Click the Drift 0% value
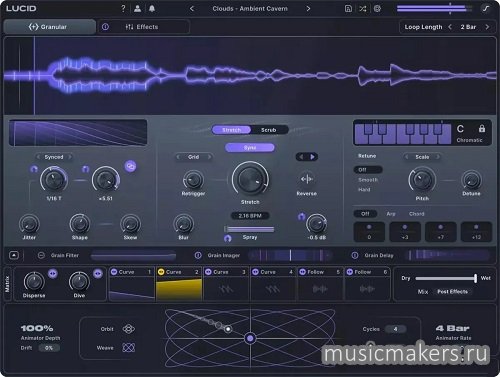The height and width of the screenshot is (377, 500). coord(49,348)
